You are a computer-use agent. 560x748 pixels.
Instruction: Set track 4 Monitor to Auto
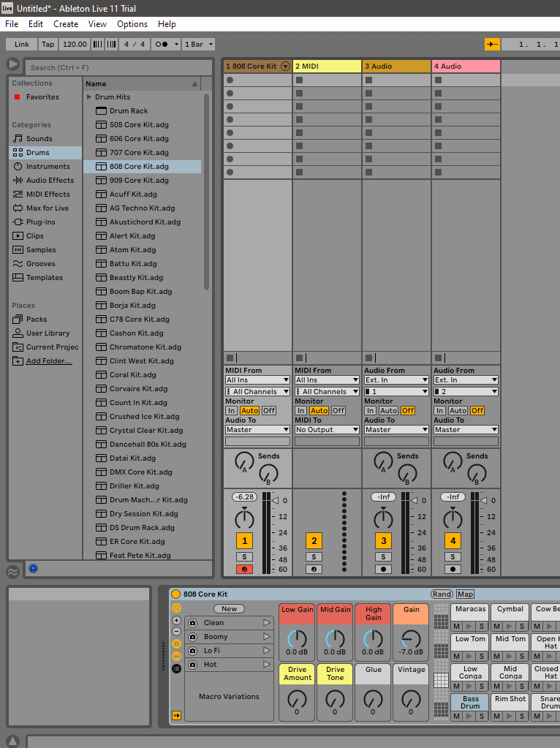pyautogui.click(x=458, y=411)
